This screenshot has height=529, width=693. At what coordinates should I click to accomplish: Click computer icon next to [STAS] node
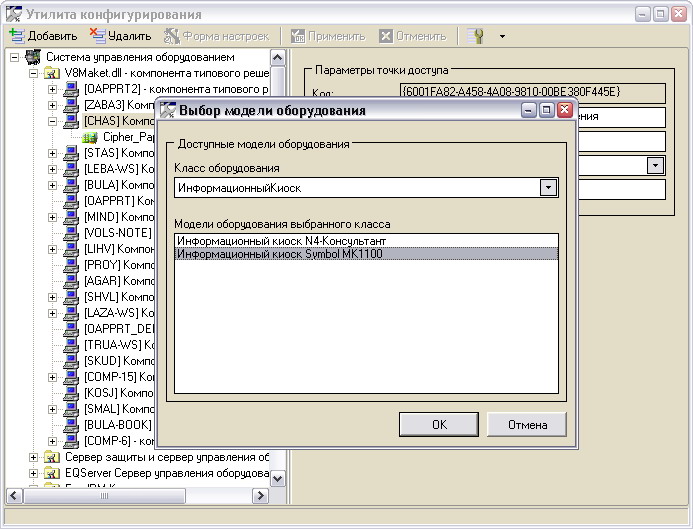click(x=72, y=153)
